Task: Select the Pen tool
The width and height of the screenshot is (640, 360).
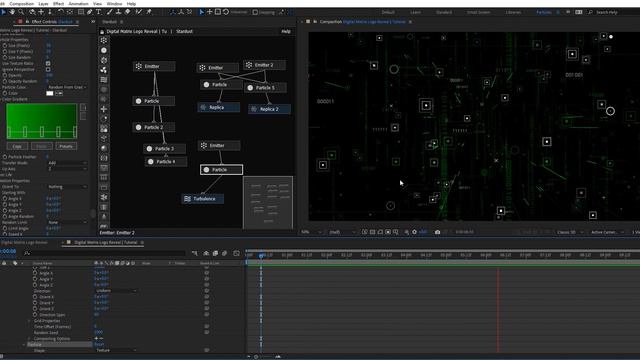Action: point(89,12)
